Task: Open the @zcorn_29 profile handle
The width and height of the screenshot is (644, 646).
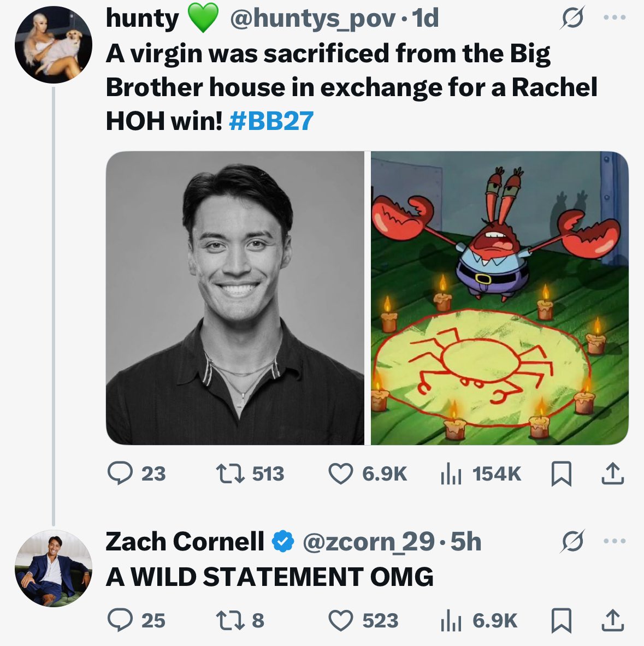Action: click(x=368, y=542)
